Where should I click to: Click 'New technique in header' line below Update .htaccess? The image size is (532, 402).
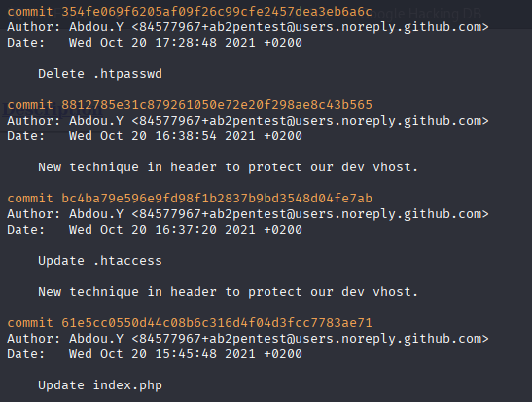click(x=228, y=292)
